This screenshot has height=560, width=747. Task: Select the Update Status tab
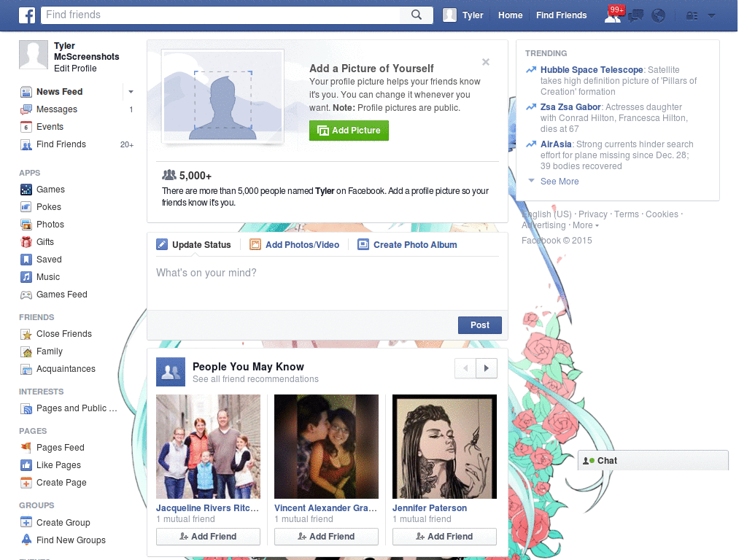(x=194, y=245)
